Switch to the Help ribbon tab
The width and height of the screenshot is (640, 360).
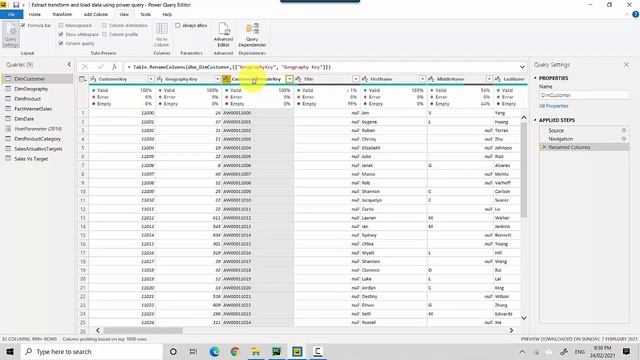coord(167,14)
